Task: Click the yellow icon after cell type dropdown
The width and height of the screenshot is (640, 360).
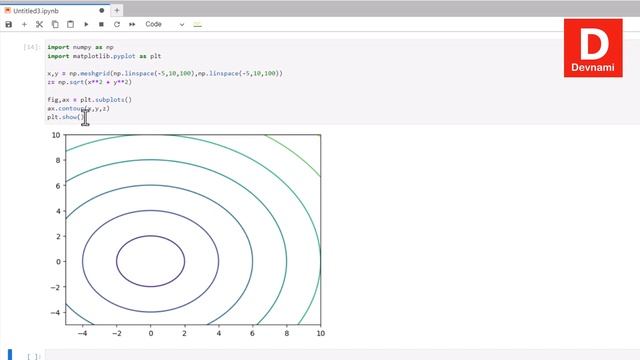Action: pyautogui.click(x=198, y=24)
